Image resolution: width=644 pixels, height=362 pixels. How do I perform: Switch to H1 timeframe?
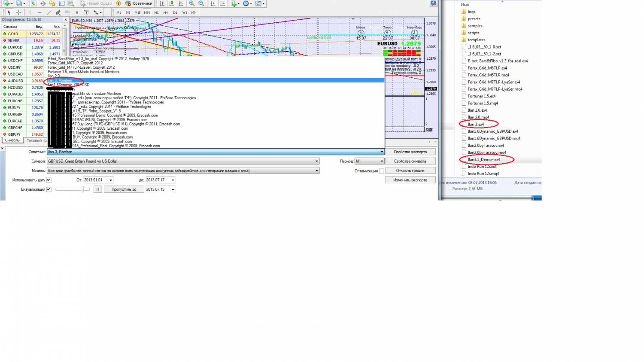click(156, 12)
